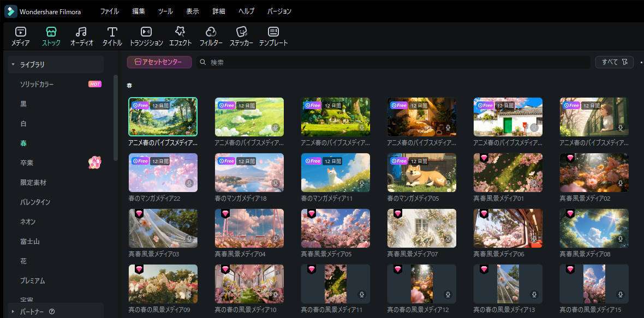Open the Transitions tool icon
The height and width of the screenshot is (318, 644).
pos(146,32)
